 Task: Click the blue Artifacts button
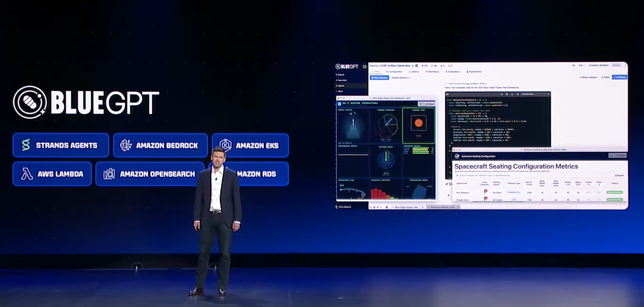point(620,78)
